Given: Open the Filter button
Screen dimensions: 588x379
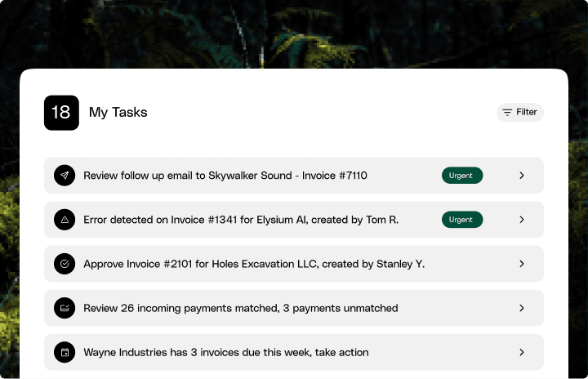Looking at the screenshot, I should tap(520, 112).
